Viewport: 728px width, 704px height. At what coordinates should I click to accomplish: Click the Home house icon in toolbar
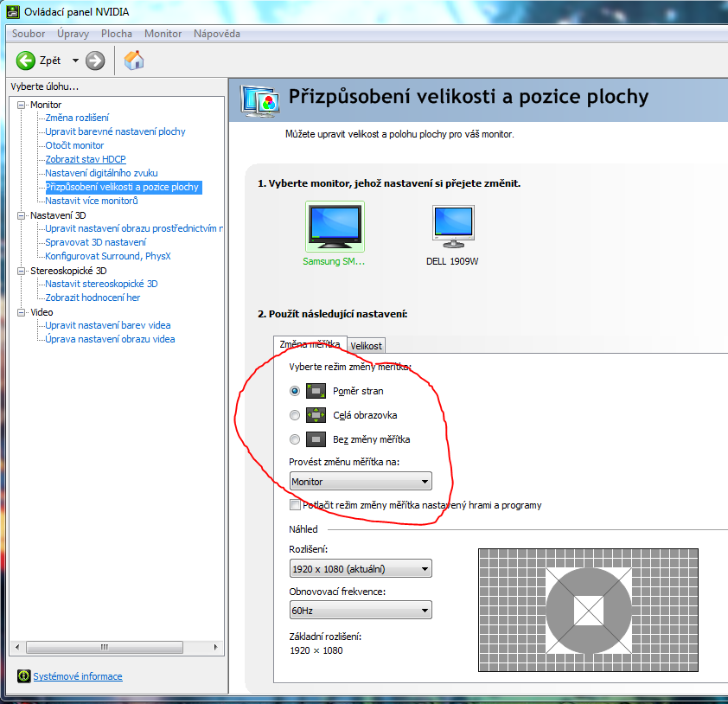coord(134,61)
